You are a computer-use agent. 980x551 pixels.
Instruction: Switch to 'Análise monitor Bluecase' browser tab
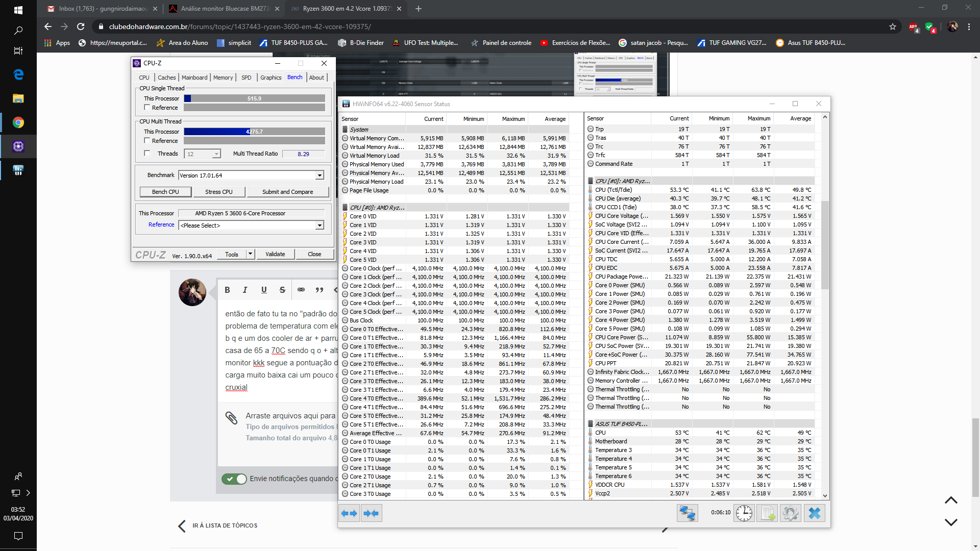pos(224,9)
